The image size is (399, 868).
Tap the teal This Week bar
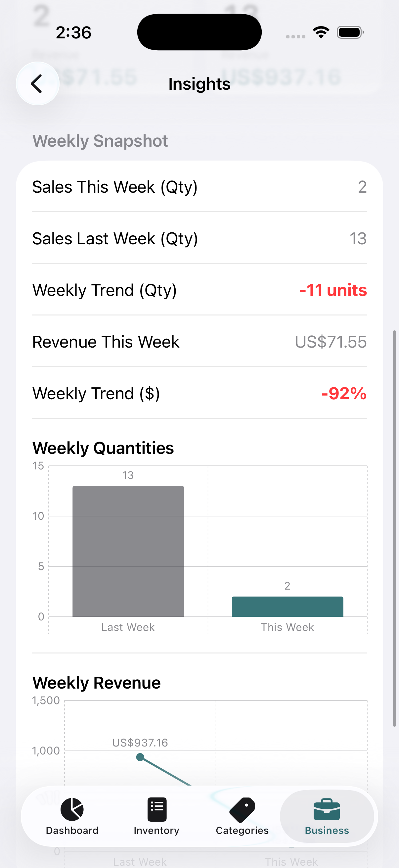[287, 606]
